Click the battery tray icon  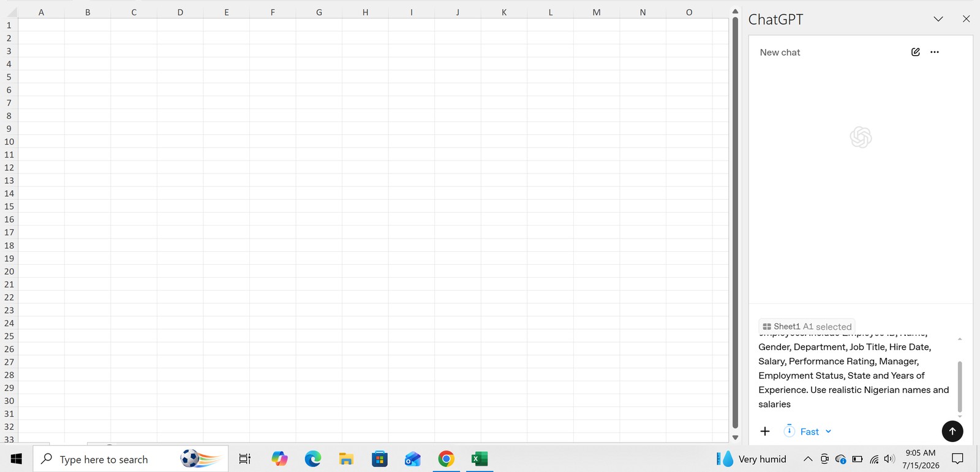(x=858, y=459)
